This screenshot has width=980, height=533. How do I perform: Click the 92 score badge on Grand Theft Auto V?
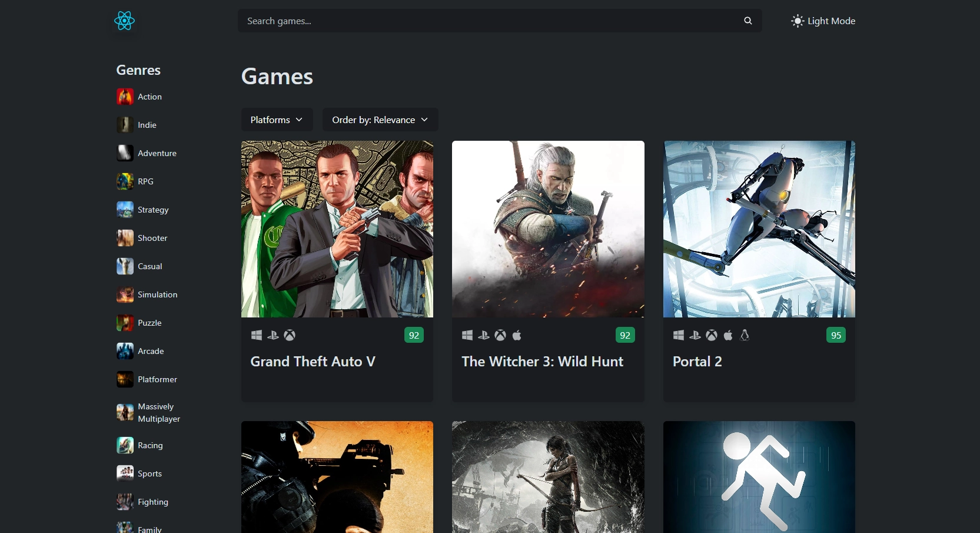pos(414,335)
